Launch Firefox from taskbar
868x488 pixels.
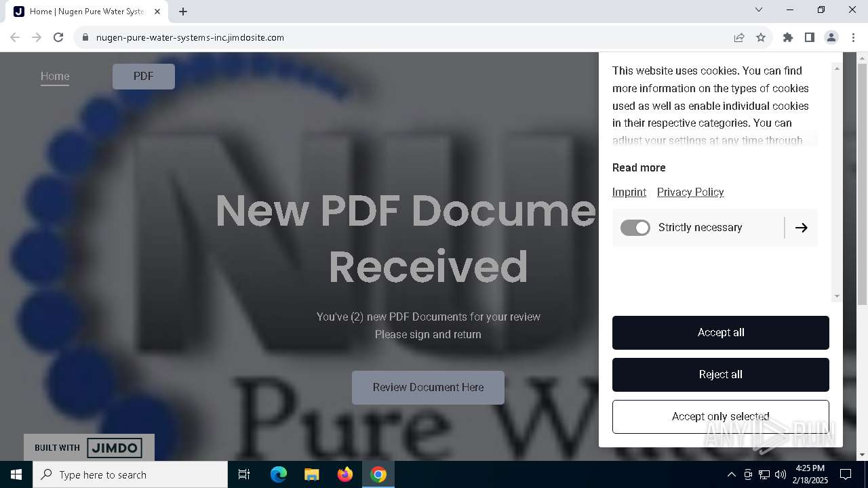coord(345,474)
